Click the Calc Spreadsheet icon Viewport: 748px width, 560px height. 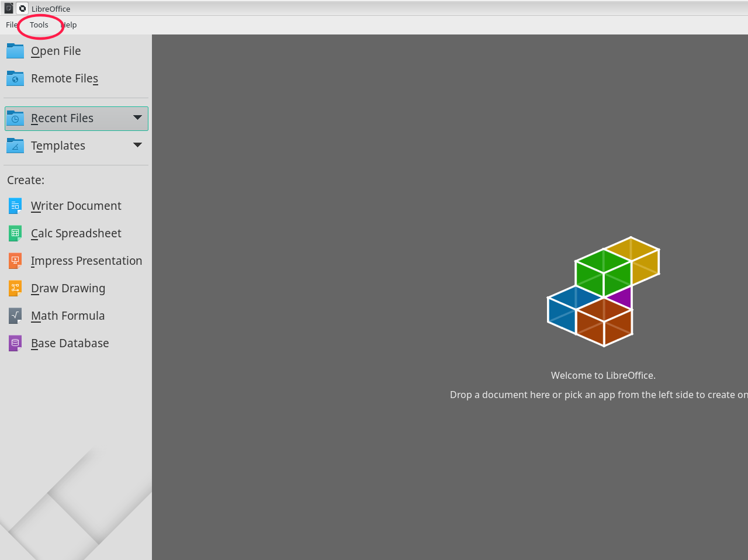click(x=15, y=233)
